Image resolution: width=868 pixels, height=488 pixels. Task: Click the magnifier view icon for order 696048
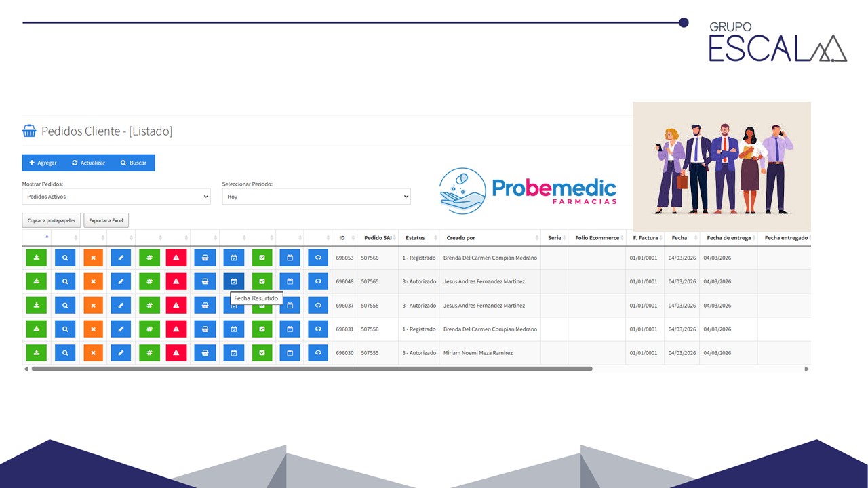click(x=65, y=281)
